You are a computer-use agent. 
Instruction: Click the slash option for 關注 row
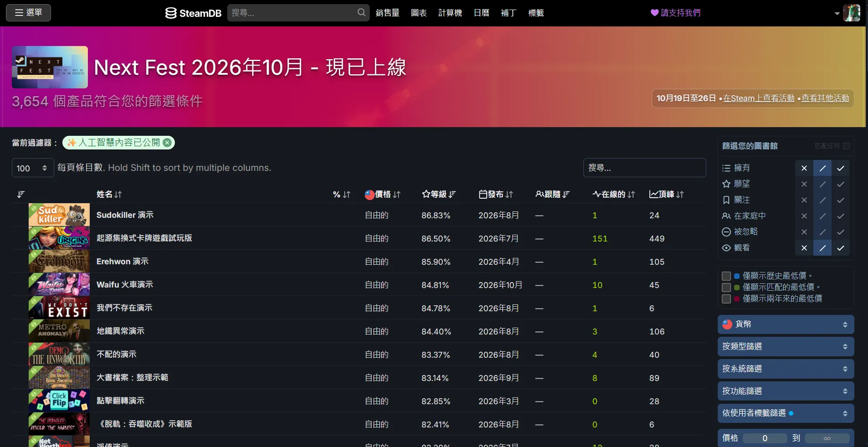822,200
